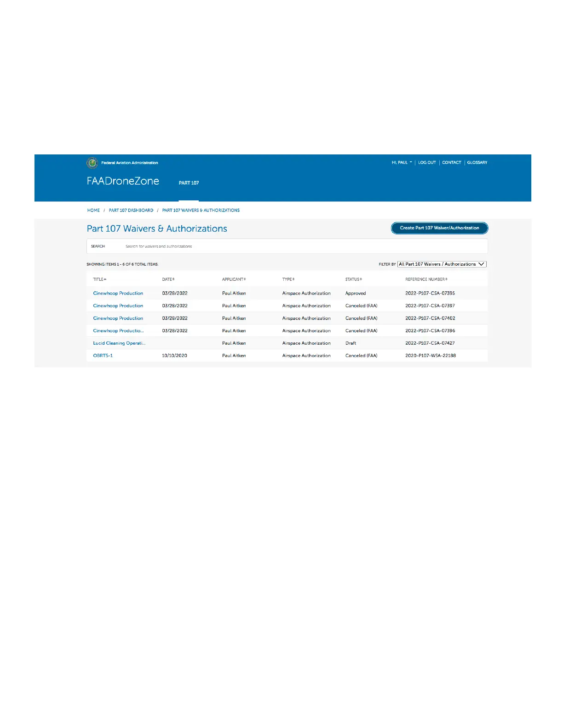Open Cinewhoop Production in row 2022-P107-CSA-07397
563x728 pixels.
click(118, 306)
